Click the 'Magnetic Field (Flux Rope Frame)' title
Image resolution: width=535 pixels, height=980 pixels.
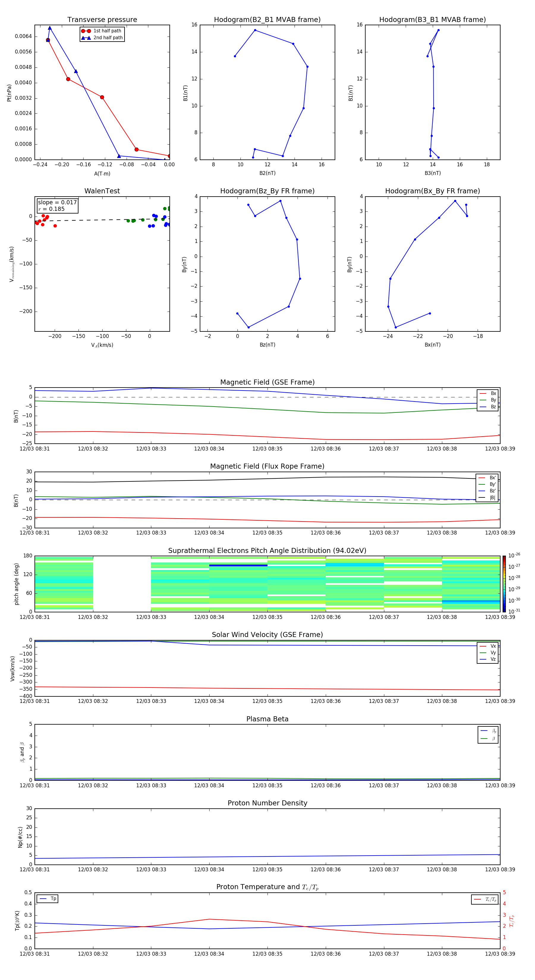pyautogui.click(x=267, y=467)
